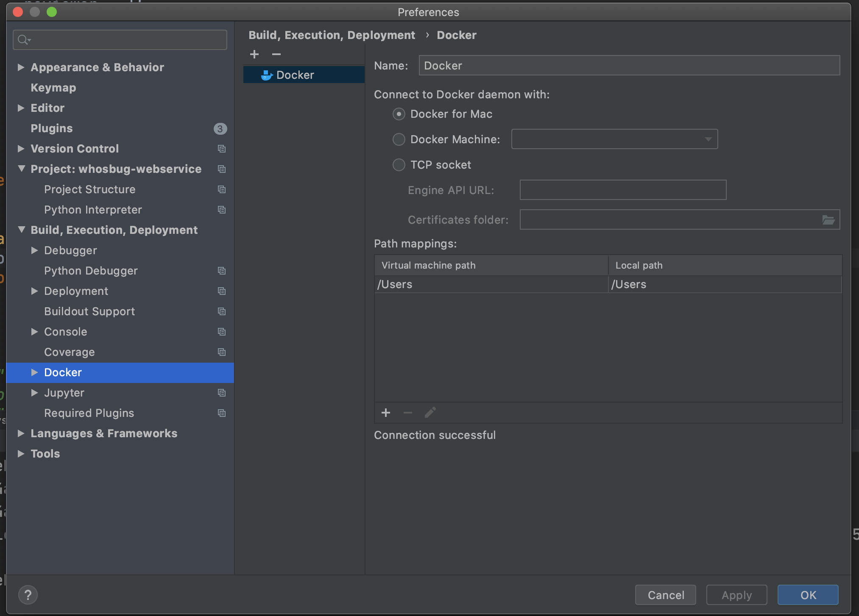Confirm preferences with OK button

808,595
